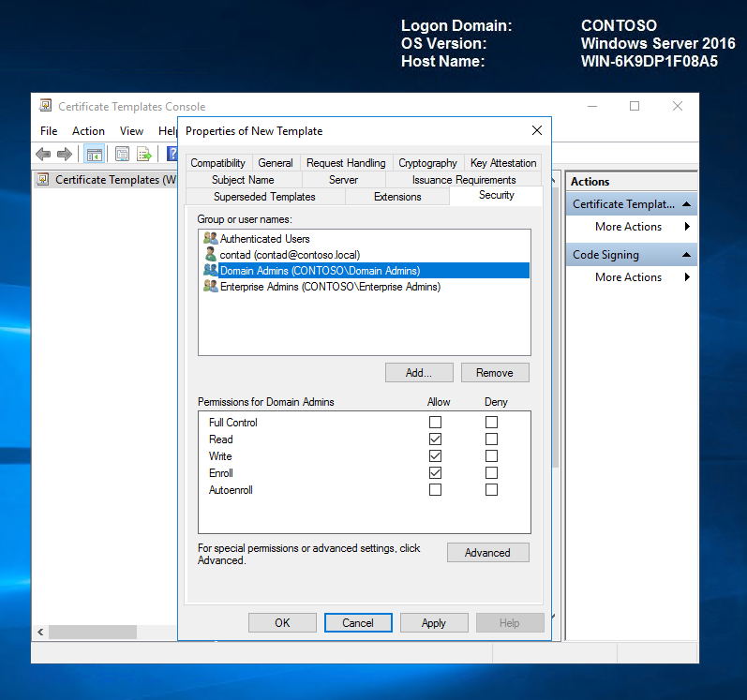Click the Help question mark toolbar icon
The image size is (747, 700).
172,155
